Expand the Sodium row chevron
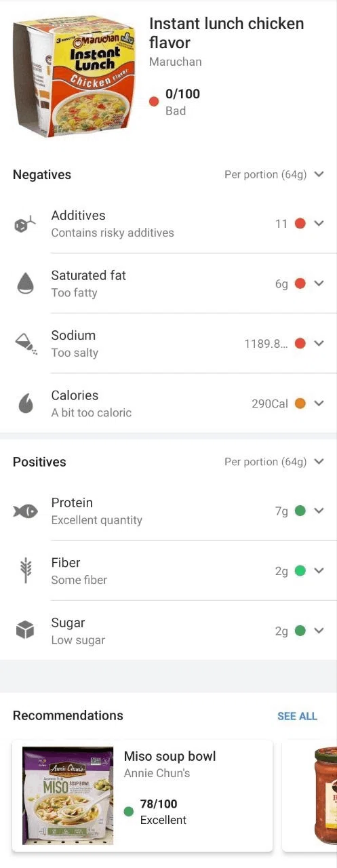Screen dimensions: 337x868 coord(319,343)
